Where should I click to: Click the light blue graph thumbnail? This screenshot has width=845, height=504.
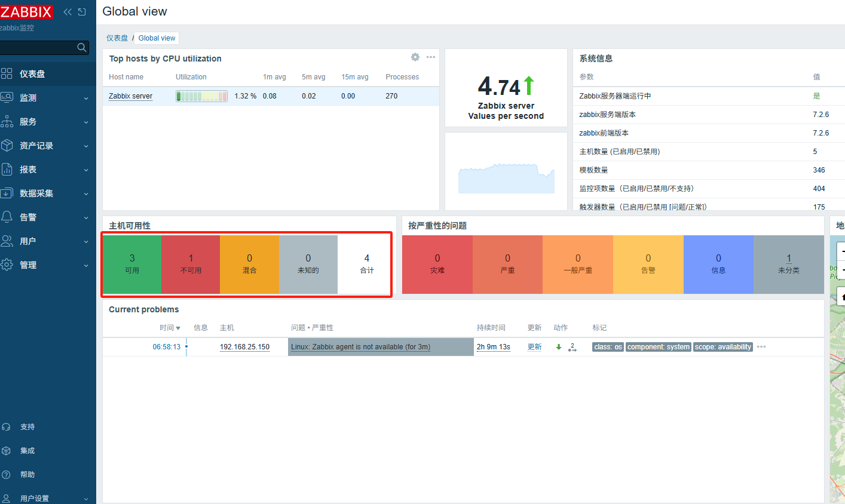click(x=506, y=178)
